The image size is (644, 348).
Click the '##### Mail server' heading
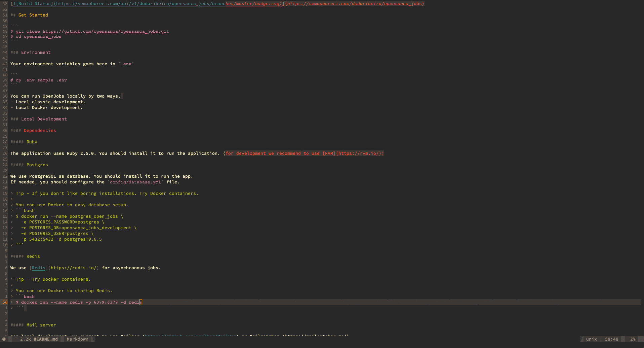pos(33,325)
